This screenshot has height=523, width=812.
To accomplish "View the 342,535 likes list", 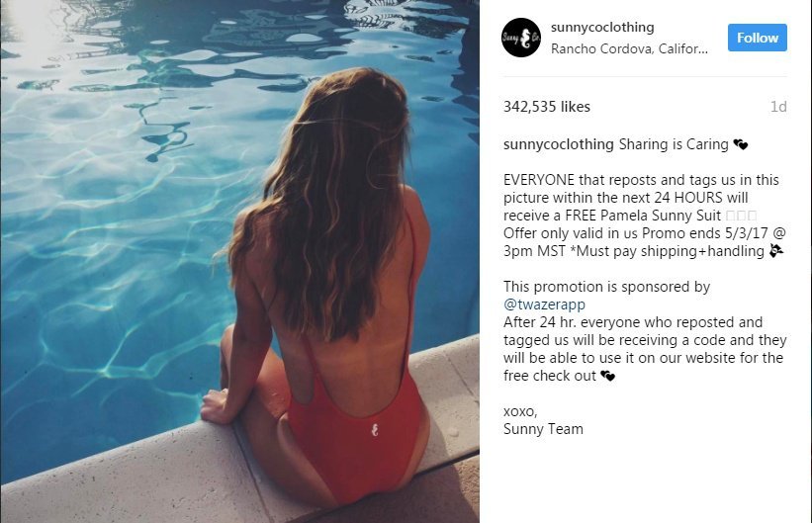I will pyautogui.click(x=546, y=107).
